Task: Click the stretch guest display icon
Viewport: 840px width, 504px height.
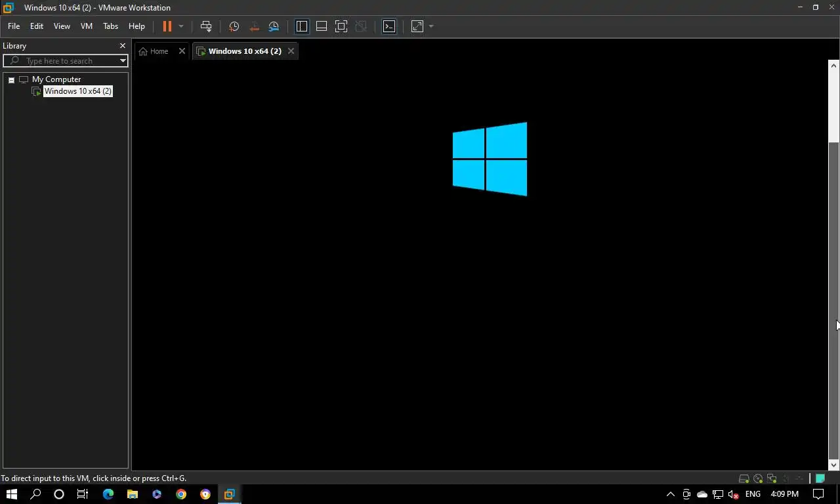Action: coord(417,26)
